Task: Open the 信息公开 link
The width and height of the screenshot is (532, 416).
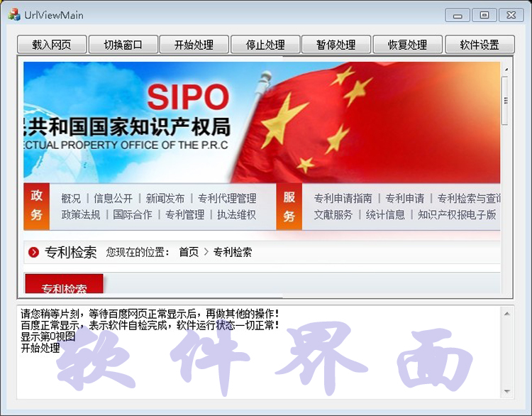Action: point(113,198)
